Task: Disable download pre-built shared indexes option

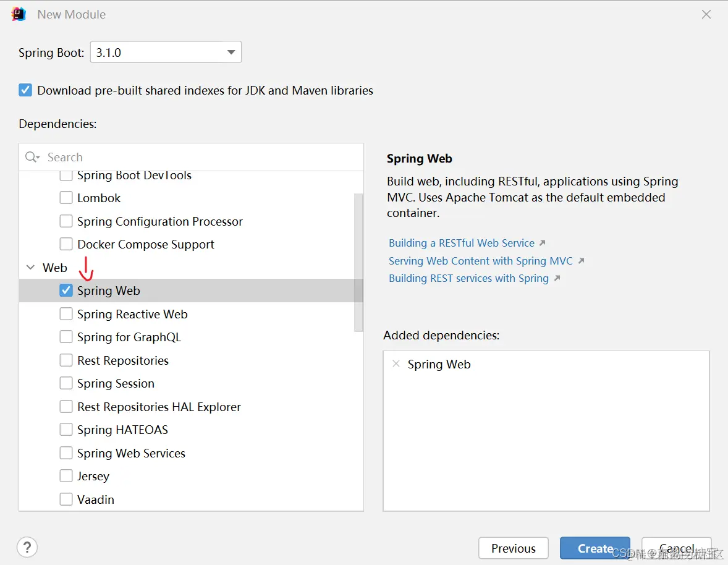Action: tap(25, 90)
